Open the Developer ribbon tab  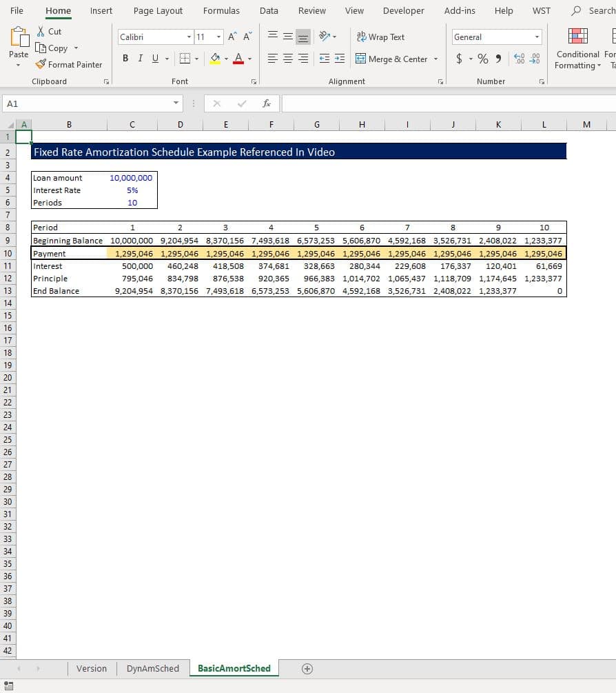[x=404, y=10]
